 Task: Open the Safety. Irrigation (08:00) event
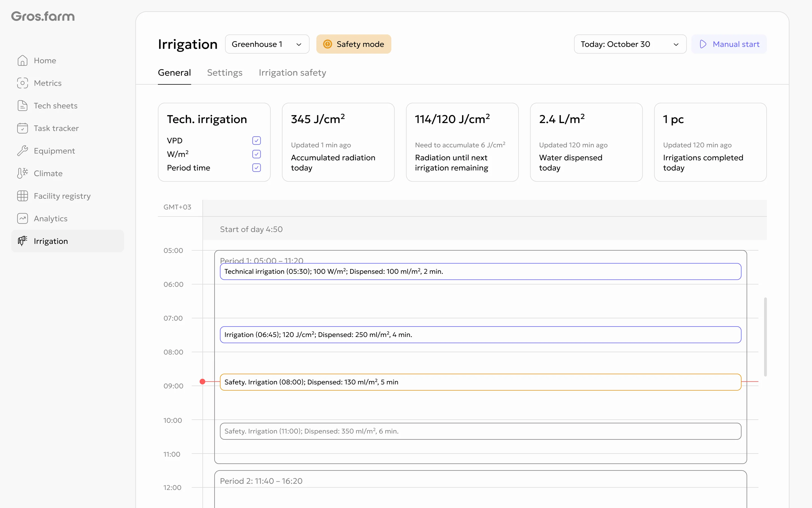coord(480,382)
